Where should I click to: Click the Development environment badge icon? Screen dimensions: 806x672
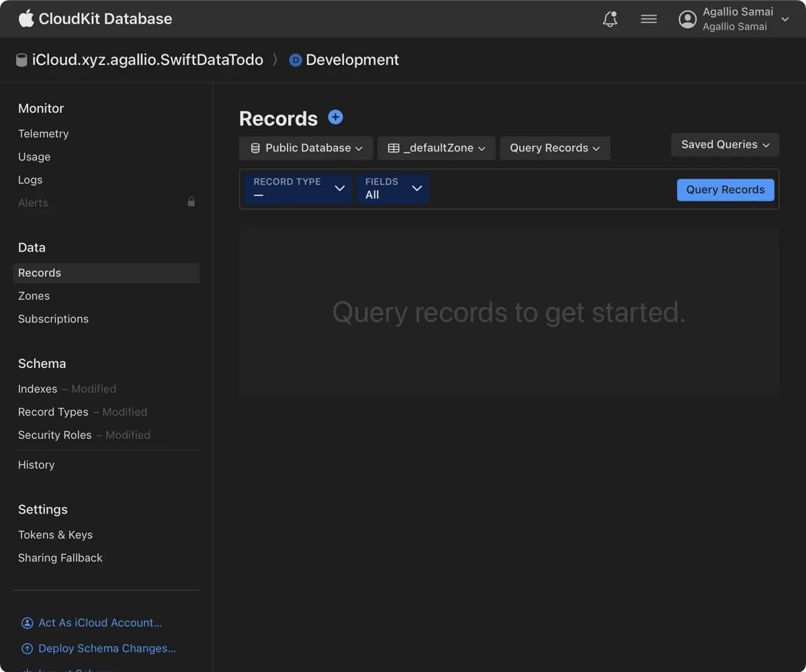coord(296,60)
